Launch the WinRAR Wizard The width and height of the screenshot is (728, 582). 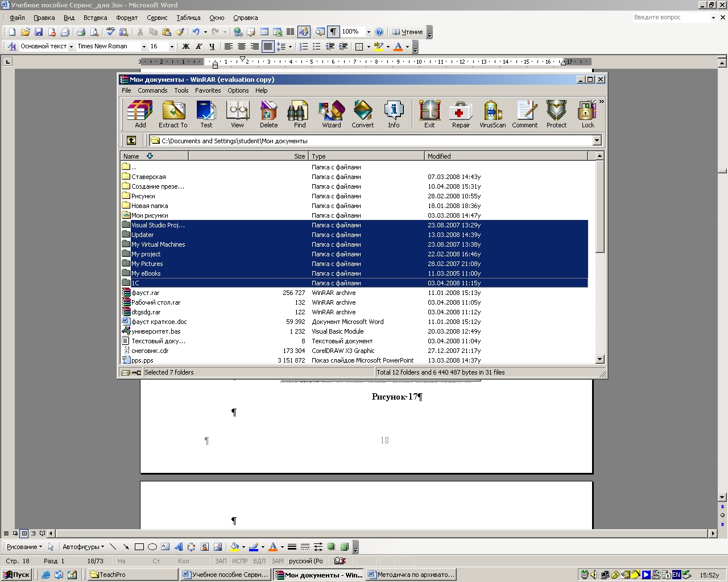click(332, 114)
